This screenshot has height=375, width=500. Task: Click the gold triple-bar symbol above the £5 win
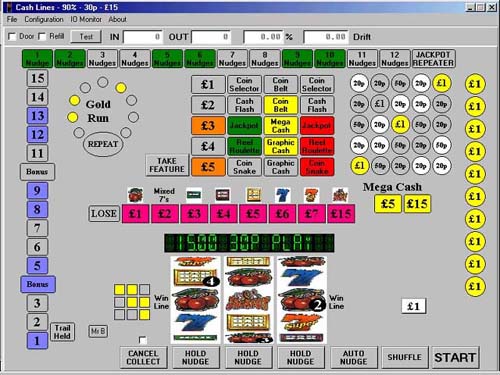point(253,195)
